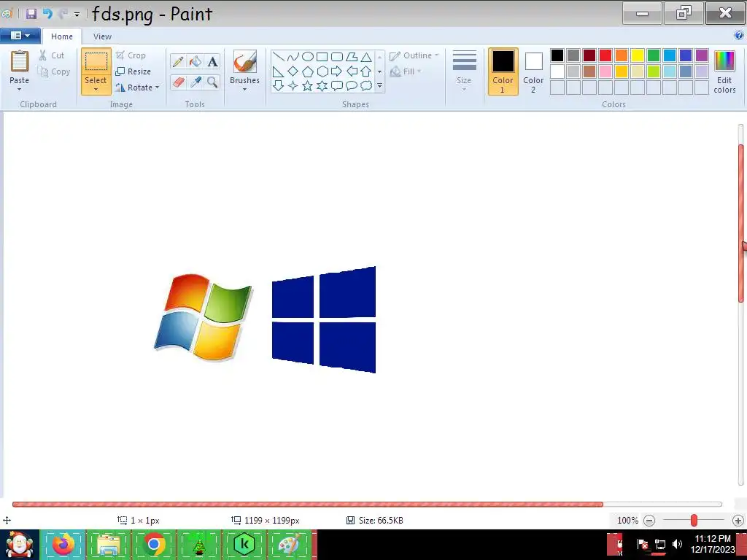This screenshot has height=560, width=747.
Task: Switch to the Home tab
Action: pos(62,36)
